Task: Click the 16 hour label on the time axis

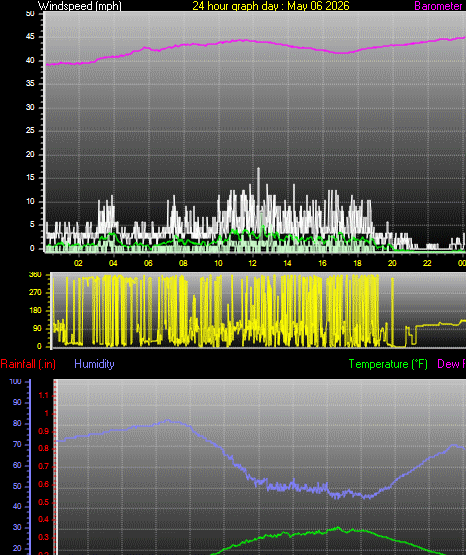Action: (x=322, y=263)
